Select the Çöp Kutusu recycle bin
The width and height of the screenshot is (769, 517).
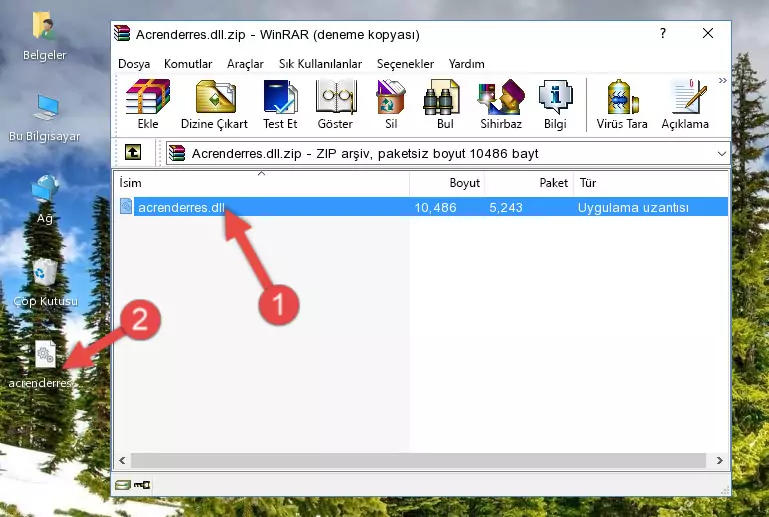45,283
